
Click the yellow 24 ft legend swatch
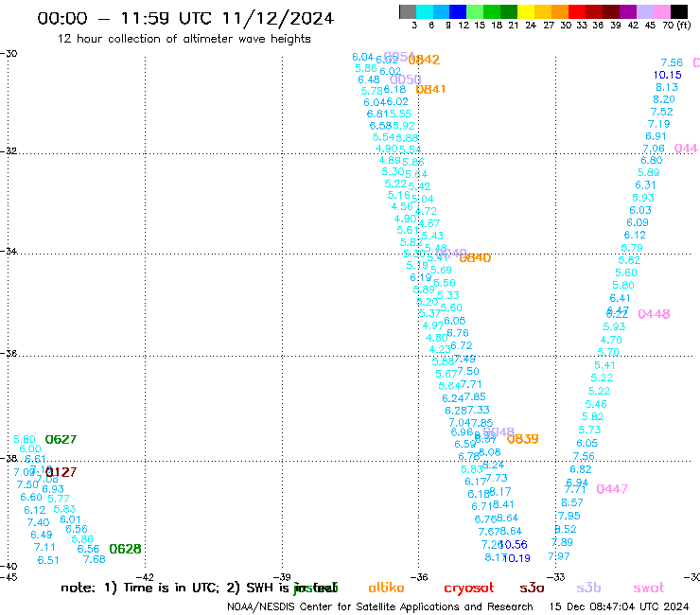tap(526, 11)
